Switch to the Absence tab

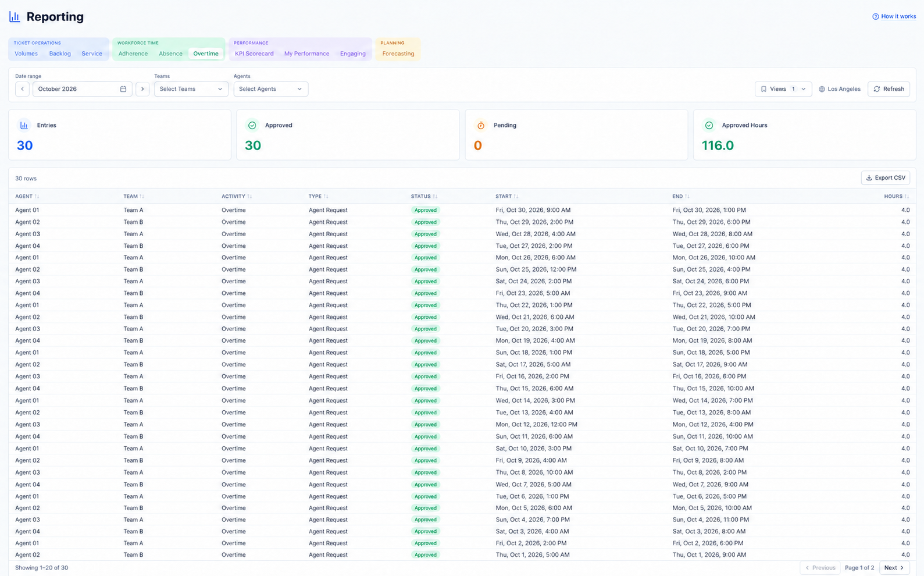pos(170,54)
